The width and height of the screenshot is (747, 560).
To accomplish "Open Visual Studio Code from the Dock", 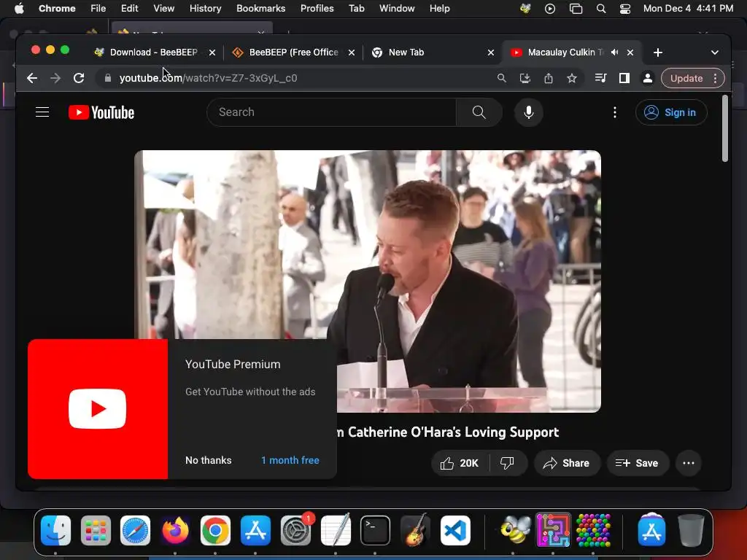I will (455, 530).
